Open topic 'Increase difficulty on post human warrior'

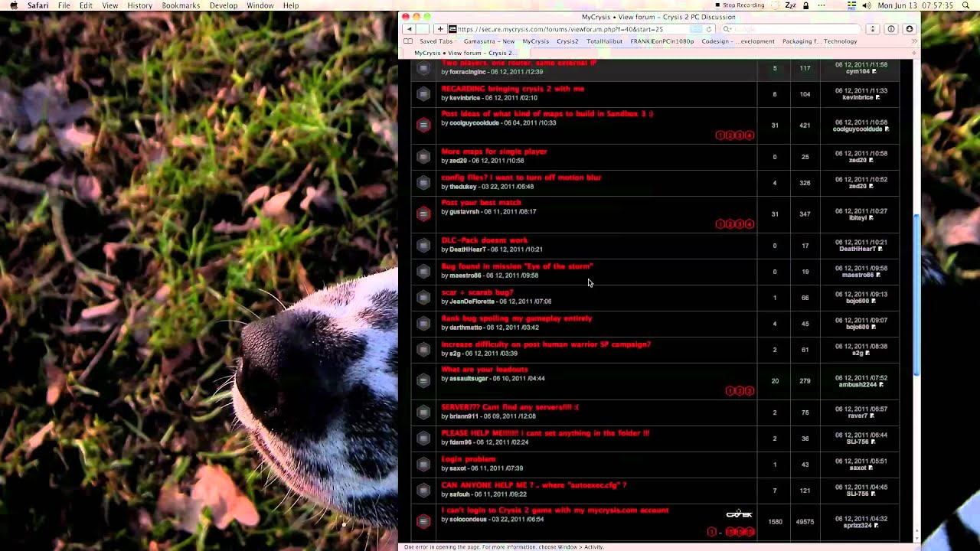[546, 344]
